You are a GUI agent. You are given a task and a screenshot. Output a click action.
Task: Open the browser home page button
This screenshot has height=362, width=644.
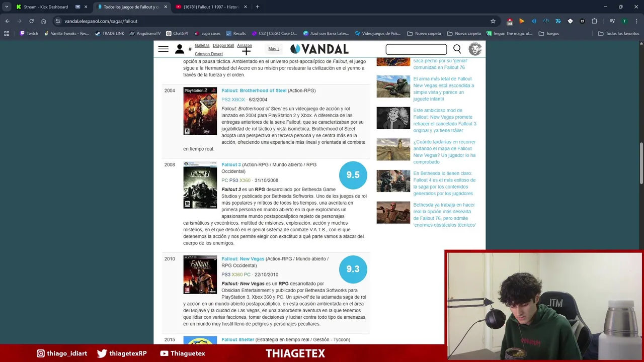coord(43,21)
